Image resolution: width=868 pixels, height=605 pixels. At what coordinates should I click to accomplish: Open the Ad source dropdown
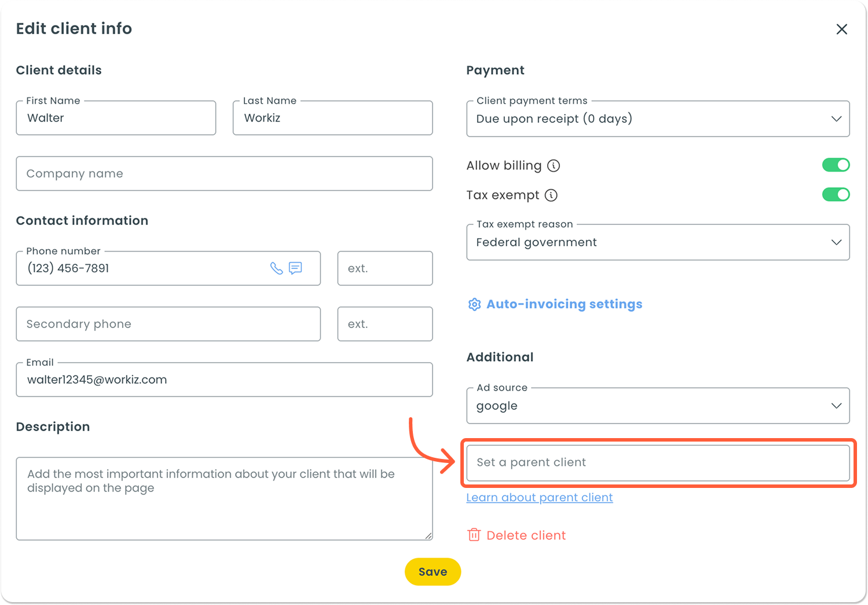point(658,406)
